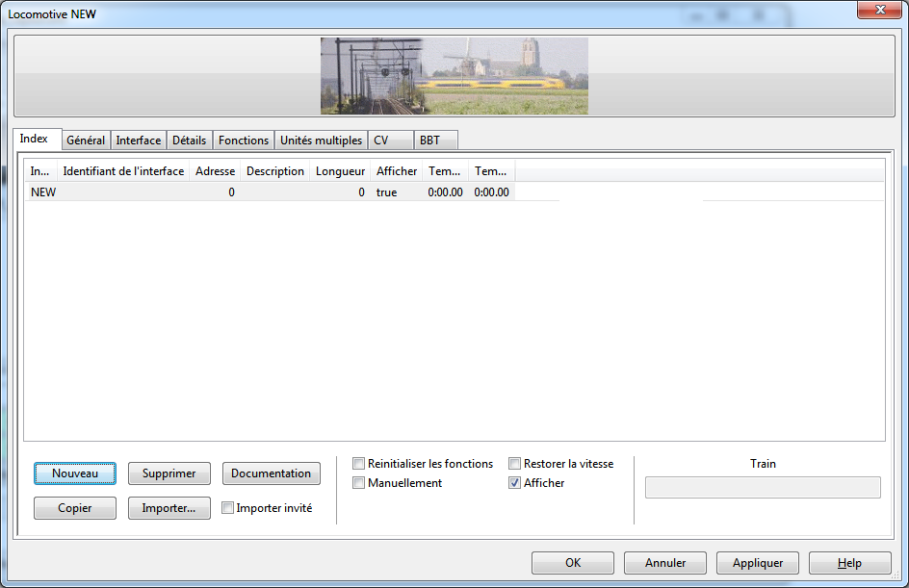Open the CV tab
The height and width of the screenshot is (588, 909).
(381, 141)
